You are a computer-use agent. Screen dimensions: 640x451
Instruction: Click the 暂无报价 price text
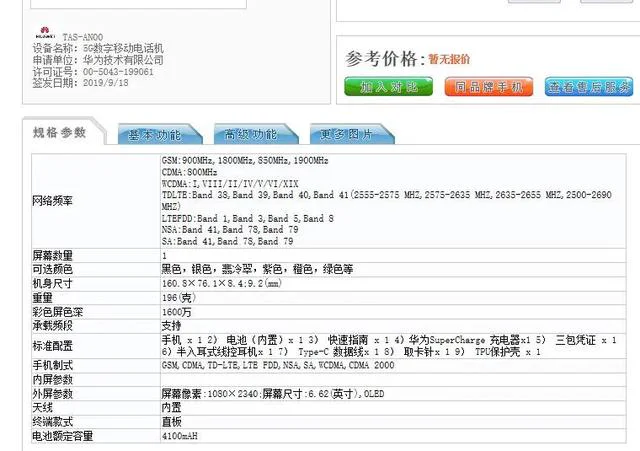pyautogui.click(x=449, y=60)
